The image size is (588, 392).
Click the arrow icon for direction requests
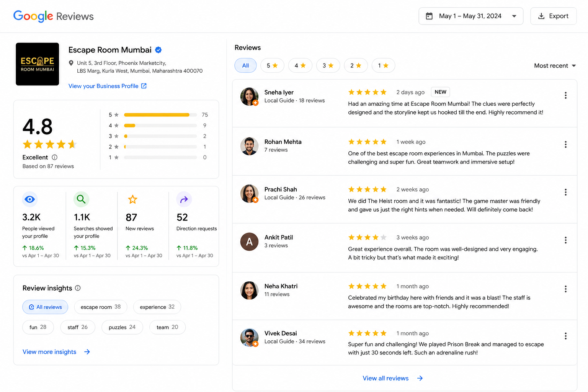pos(184,199)
